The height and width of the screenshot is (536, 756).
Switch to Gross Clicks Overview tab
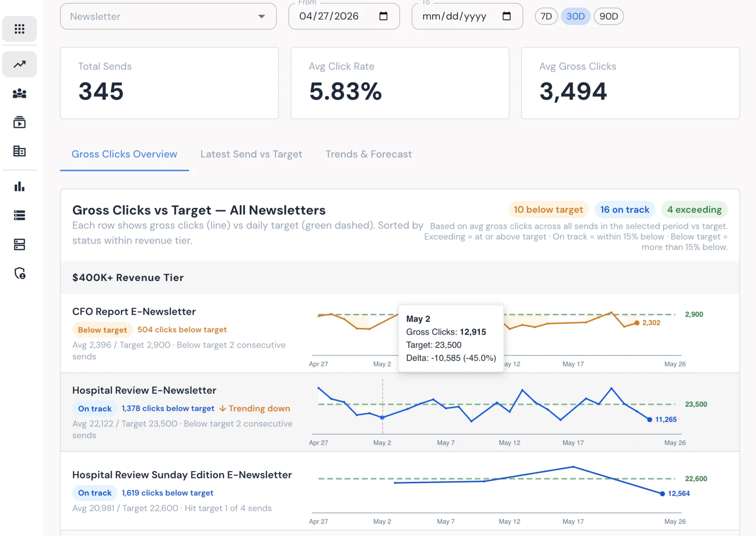point(124,154)
